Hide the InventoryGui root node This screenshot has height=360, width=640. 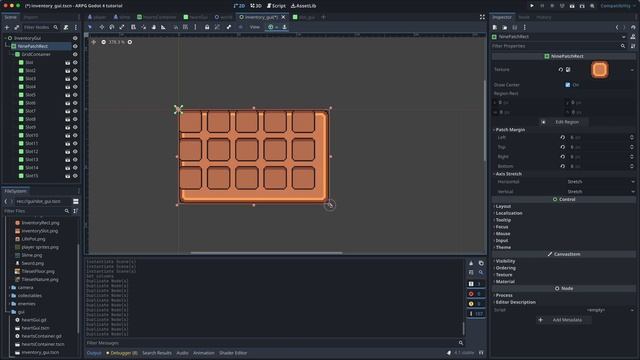75,38
